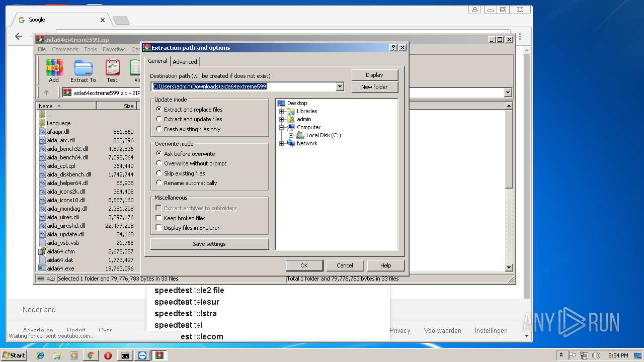
Task: Select Fresh existing files only option
Action: [159, 129]
